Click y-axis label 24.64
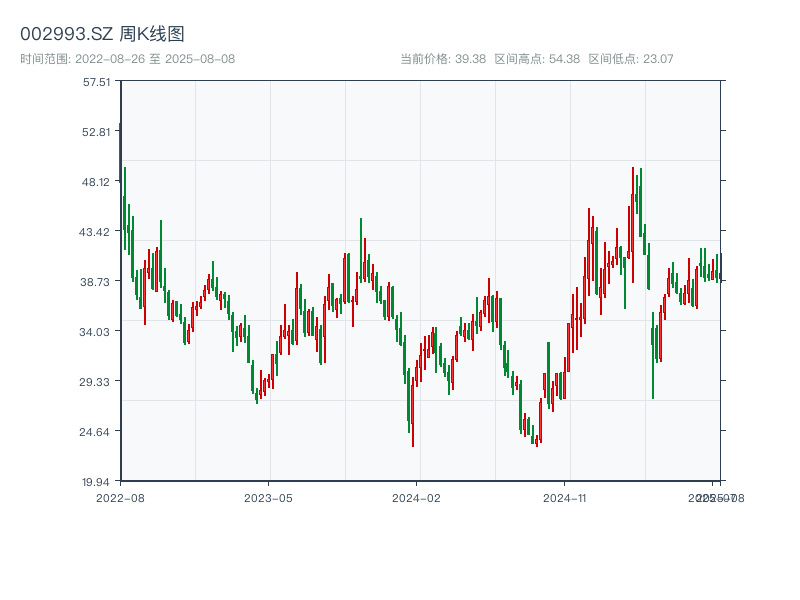The height and width of the screenshot is (600, 800). pyautogui.click(x=95, y=432)
